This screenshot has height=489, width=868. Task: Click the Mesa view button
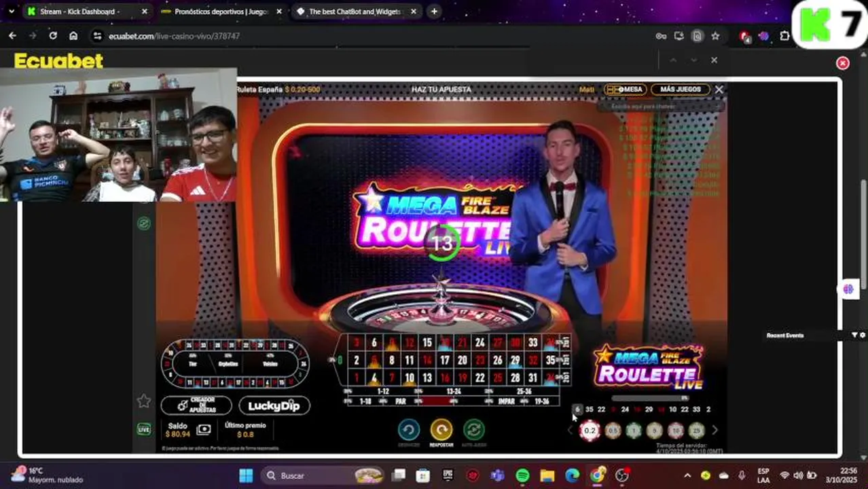click(x=624, y=89)
